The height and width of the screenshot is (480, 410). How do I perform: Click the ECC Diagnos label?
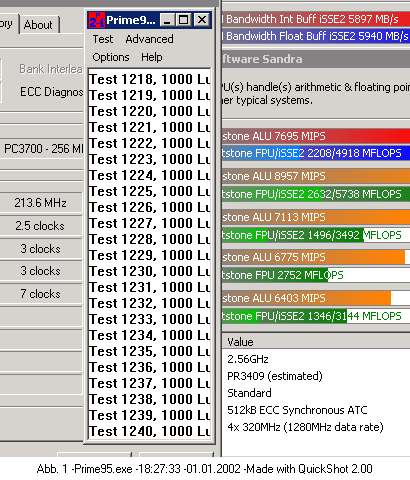52,92
